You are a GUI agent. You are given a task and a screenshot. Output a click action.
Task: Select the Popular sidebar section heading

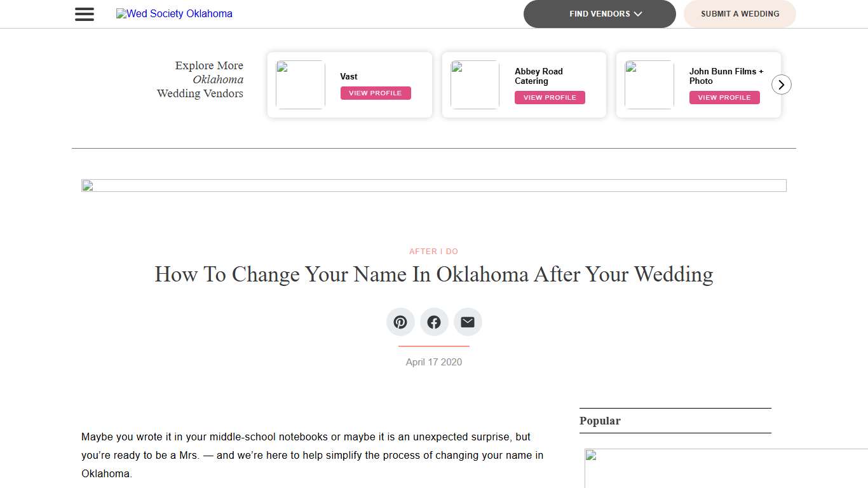599,421
